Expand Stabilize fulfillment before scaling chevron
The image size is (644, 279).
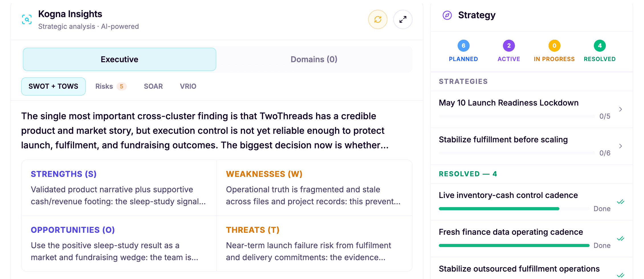(620, 146)
